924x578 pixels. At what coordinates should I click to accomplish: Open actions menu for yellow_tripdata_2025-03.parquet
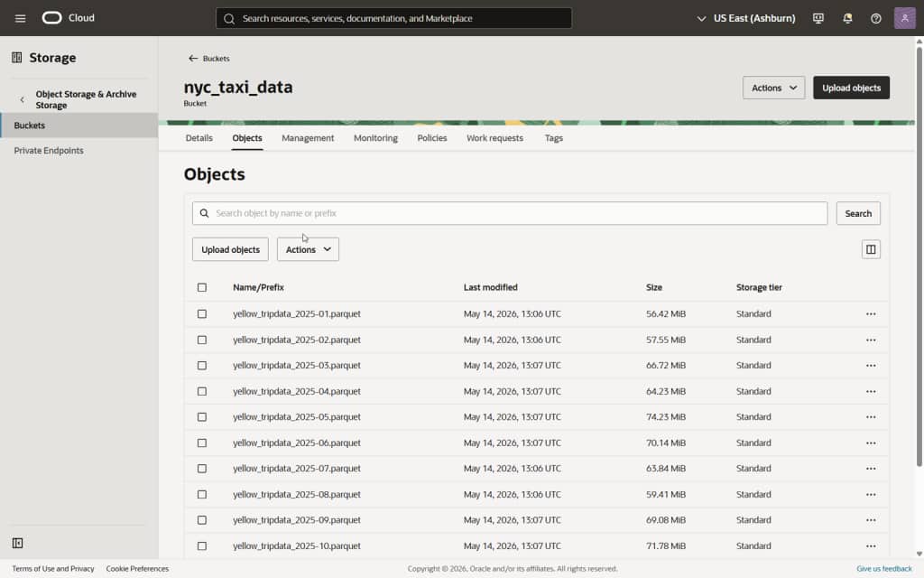pyautogui.click(x=871, y=366)
